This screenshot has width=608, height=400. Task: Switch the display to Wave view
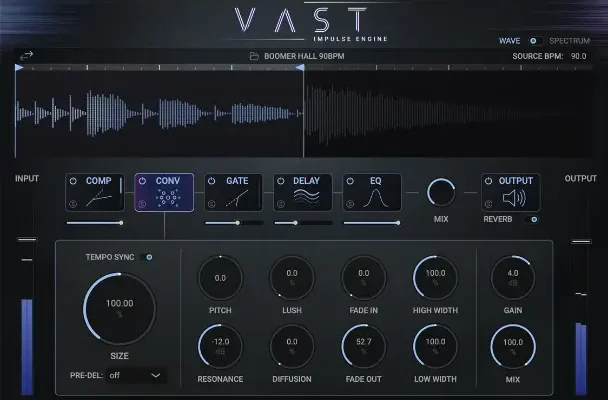pyautogui.click(x=510, y=41)
